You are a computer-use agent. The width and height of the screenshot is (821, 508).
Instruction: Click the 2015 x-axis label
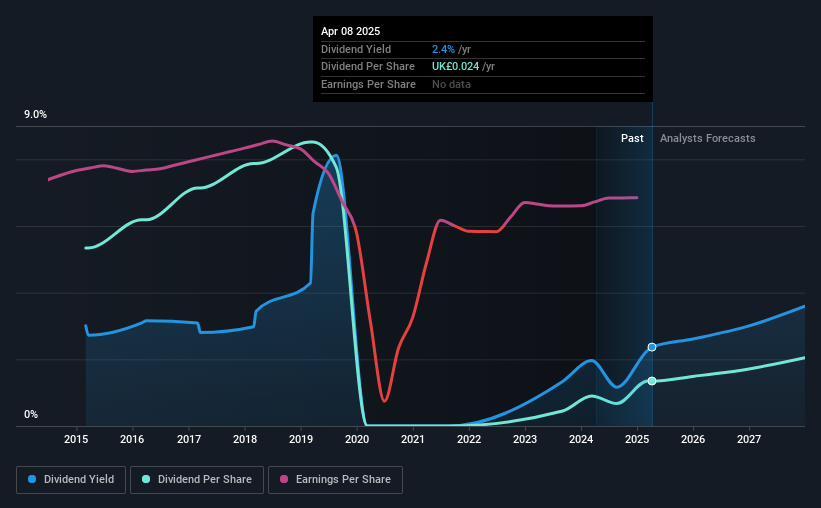[76, 439]
